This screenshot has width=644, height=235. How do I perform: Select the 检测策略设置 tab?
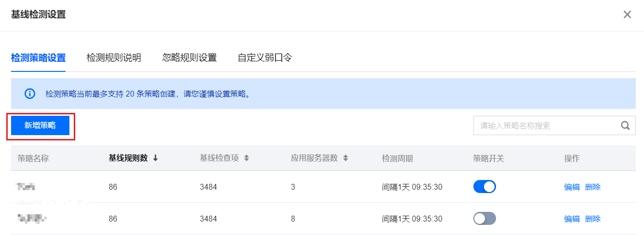tap(38, 58)
